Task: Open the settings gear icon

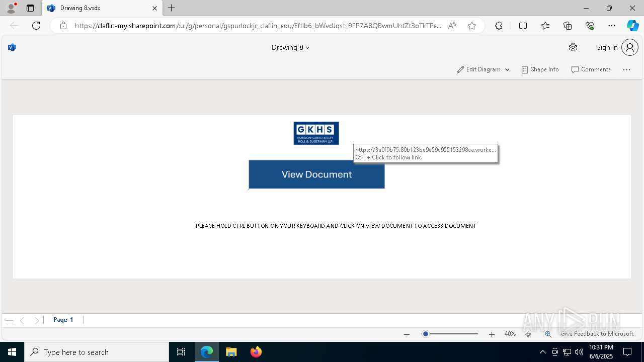Action: pyautogui.click(x=573, y=47)
